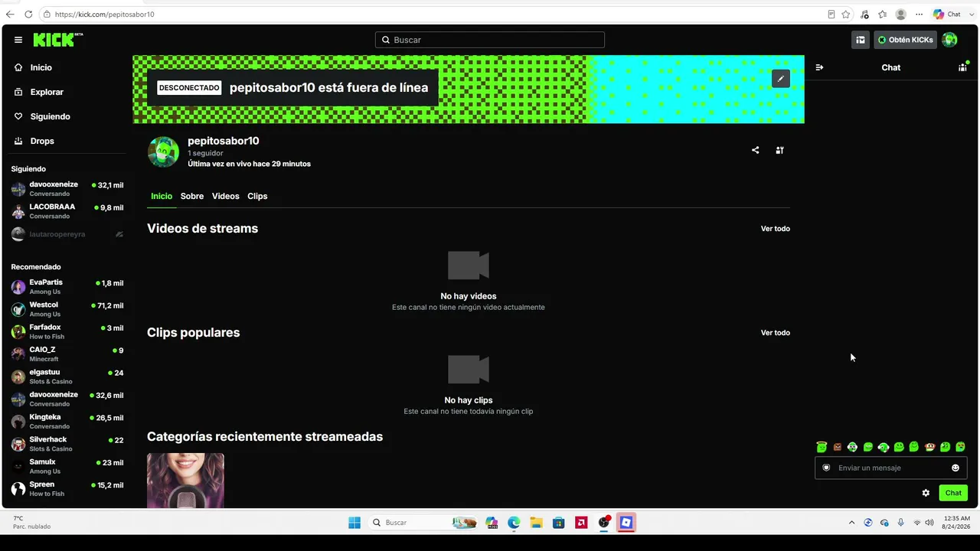980x551 pixels.
Task: Click the pepitosabor10 profile avatar
Action: (x=163, y=152)
